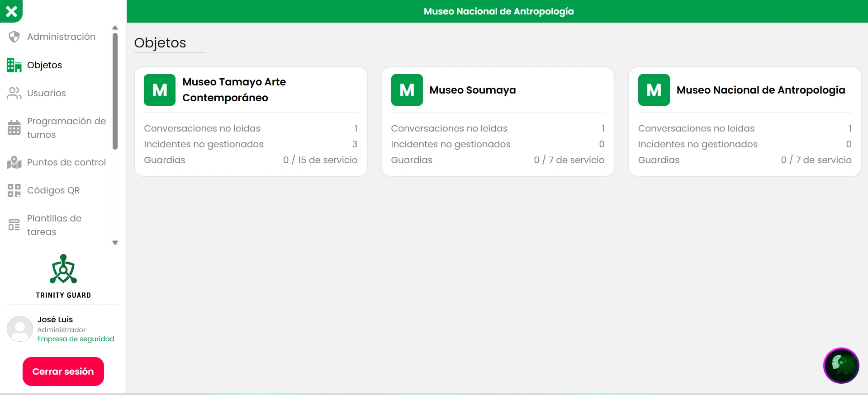Click the Administración shield icon
868x395 pixels.
[14, 37]
